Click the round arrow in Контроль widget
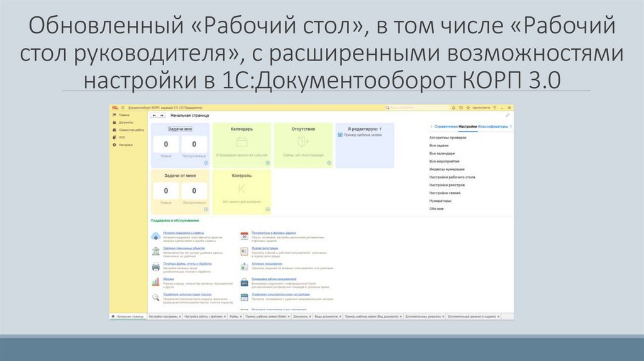 click(268, 209)
